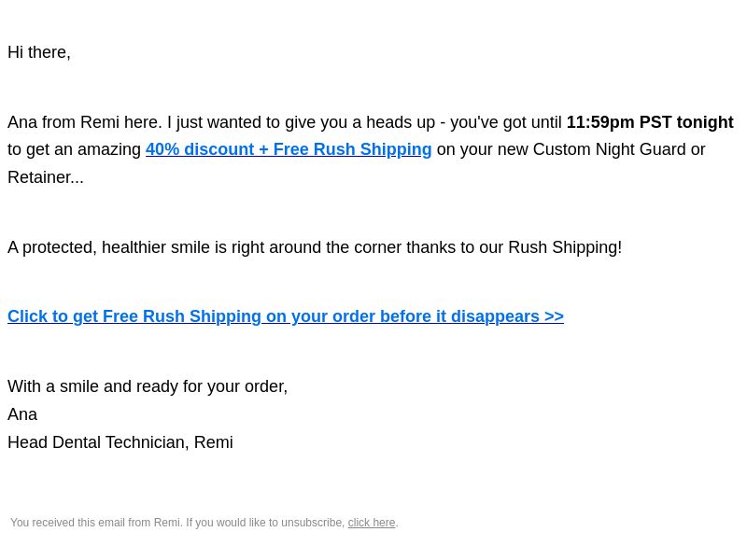Click the 'Custom Night Guard' text
This screenshot has height=560, width=747.
609,149
